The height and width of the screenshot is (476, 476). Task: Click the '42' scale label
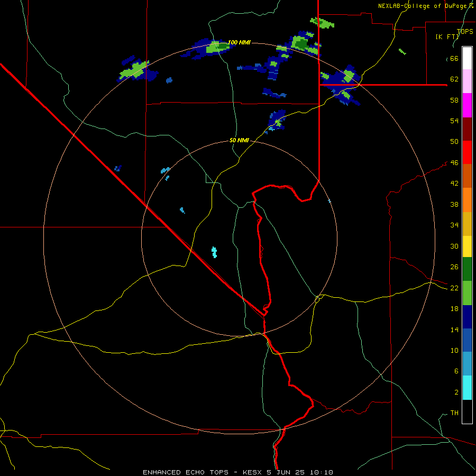pyautogui.click(x=454, y=184)
